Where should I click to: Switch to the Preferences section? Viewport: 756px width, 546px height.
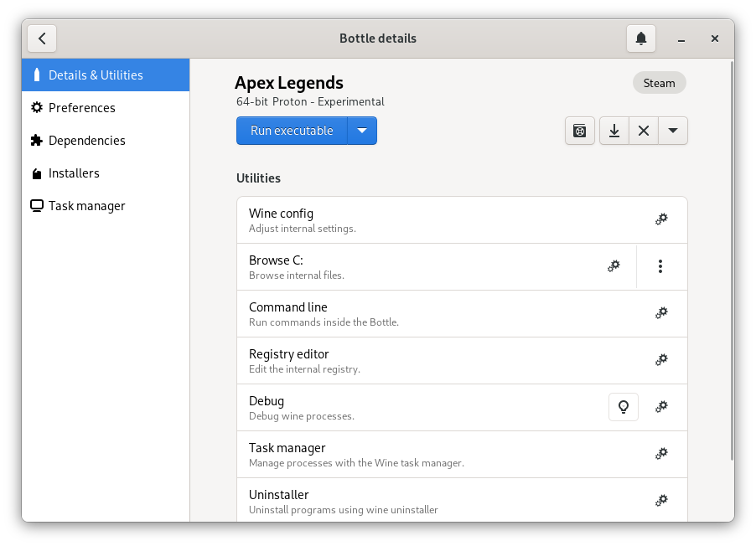pyautogui.click(x=82, y=108)
